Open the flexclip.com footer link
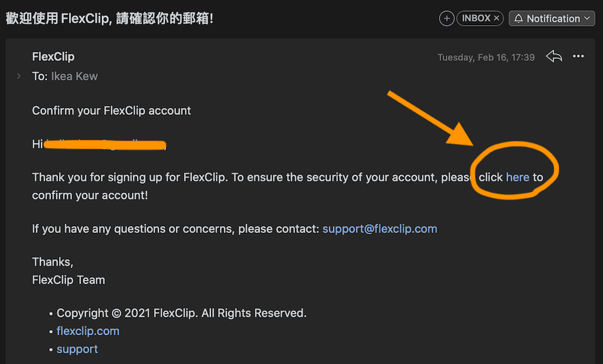The height and width of the screenshot is (364, 603). pyautogui.click(x=88, y=331)
